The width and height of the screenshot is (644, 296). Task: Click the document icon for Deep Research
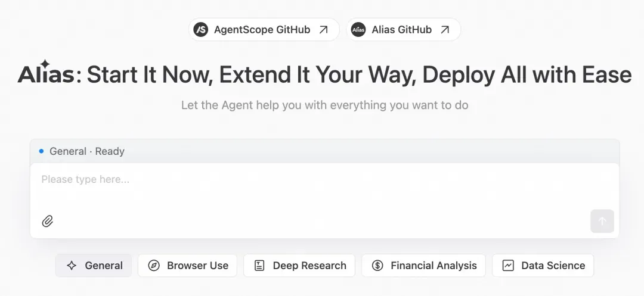pyautogui.click(x=259, y=266)
